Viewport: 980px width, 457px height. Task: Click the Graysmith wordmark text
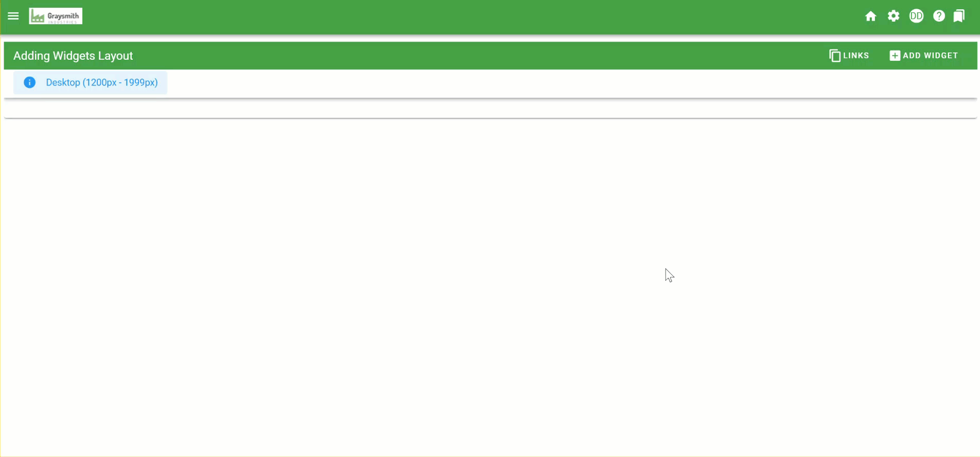tap(63, 15)
